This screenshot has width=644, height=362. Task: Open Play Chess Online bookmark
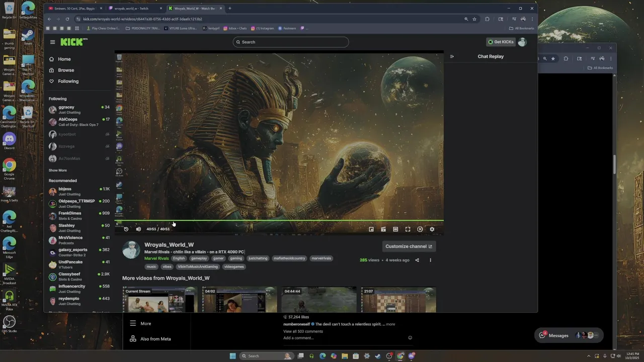click(103, 28)
